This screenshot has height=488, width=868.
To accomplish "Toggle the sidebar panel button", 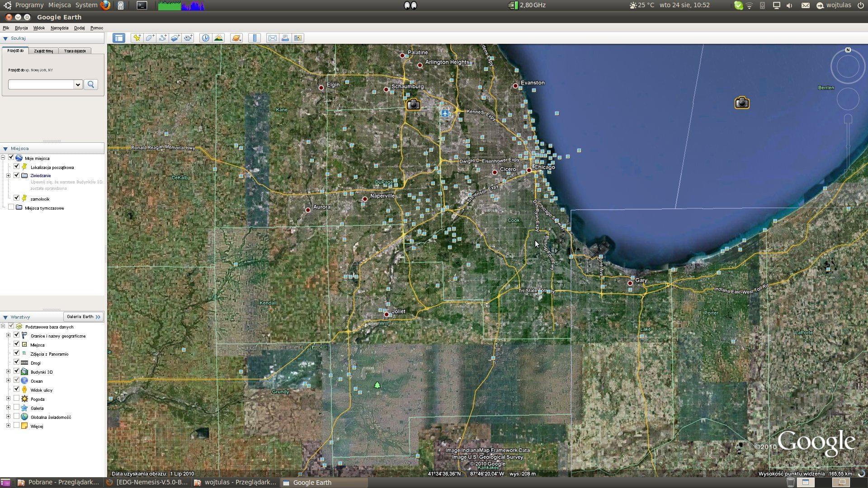I will click(119, 38).
